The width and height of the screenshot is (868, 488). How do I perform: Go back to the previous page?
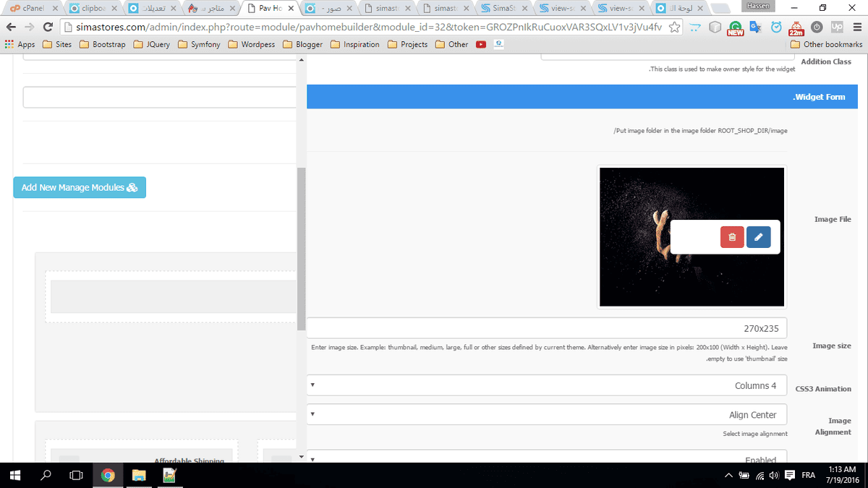(11, 27)
